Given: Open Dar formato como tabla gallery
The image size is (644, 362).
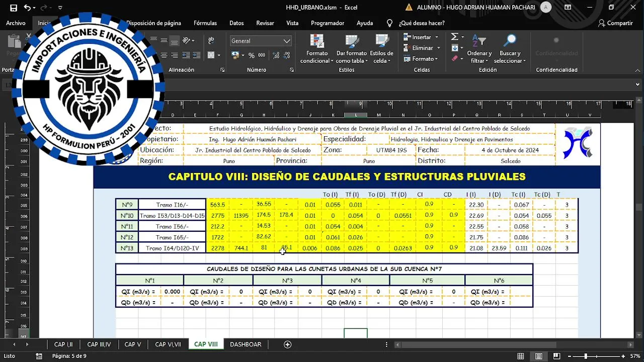Looking at the screenshot, I should [352, 49].
